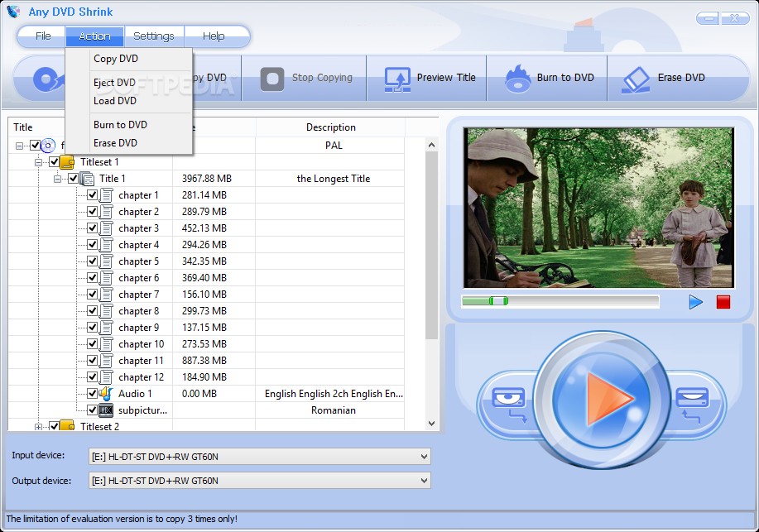
Task: Open the Output device dropdown
Action: tap(424, 481)
